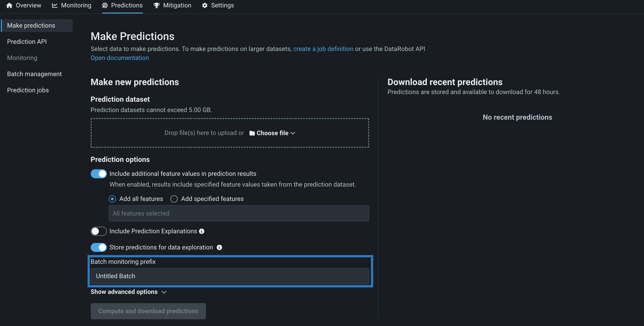Click info icon next to Store predictions
The image size is (644, 326).
pos(219,247)
